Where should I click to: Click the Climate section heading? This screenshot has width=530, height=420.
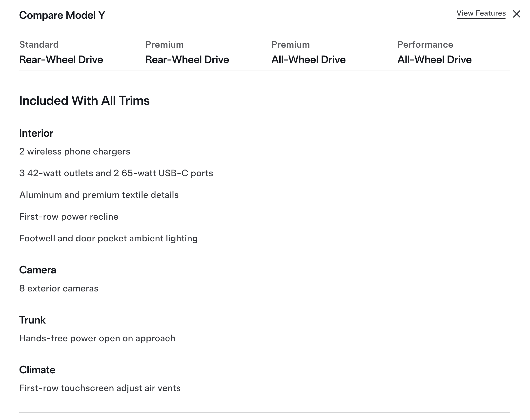[x=37, y=370]
